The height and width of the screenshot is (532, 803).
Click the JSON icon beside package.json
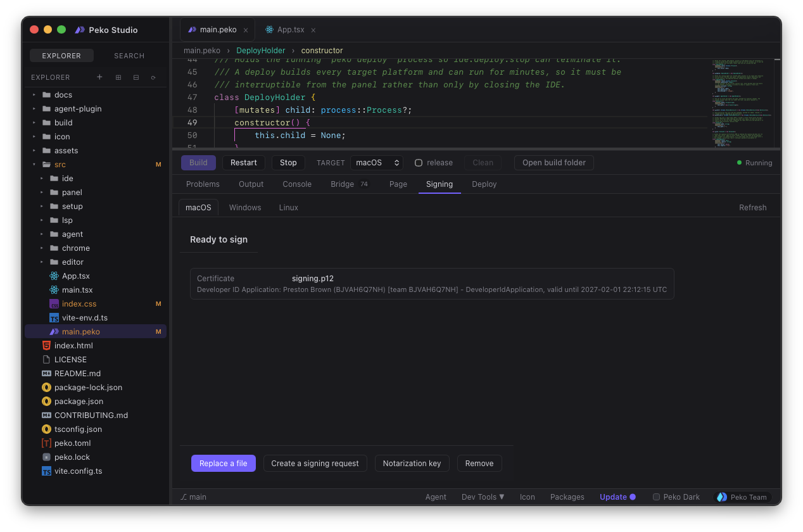46,402
